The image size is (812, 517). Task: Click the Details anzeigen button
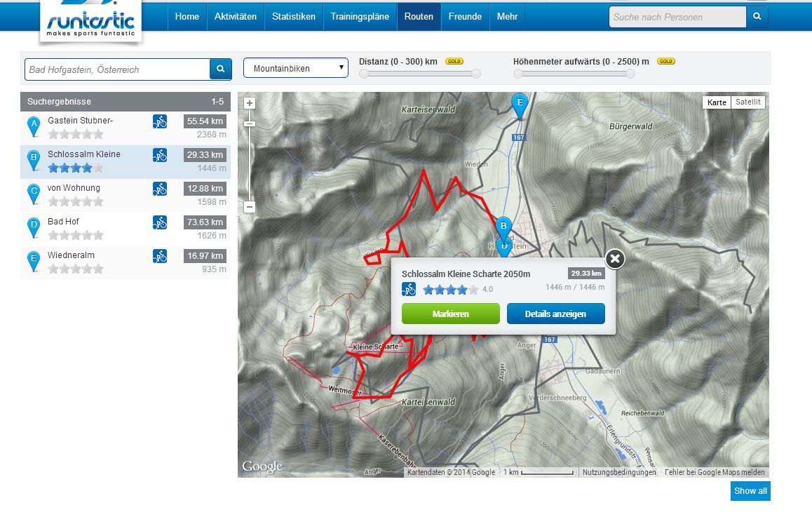555,314
